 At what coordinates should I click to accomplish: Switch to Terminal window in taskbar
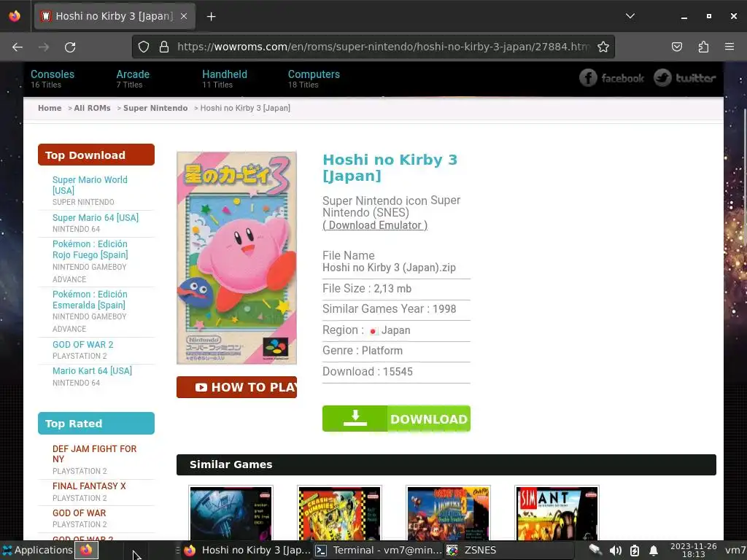(379, 550)
